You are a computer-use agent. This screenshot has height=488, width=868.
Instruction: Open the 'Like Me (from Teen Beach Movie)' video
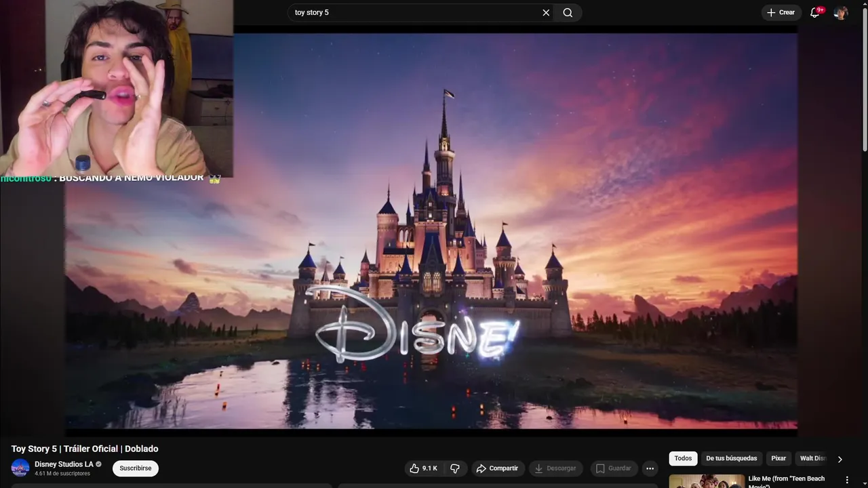pos(787,481)
